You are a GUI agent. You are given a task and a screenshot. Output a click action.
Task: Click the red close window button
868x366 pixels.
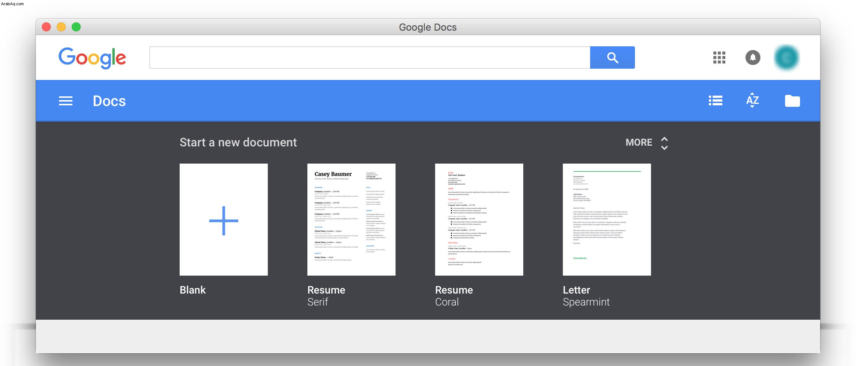[46, 27]
